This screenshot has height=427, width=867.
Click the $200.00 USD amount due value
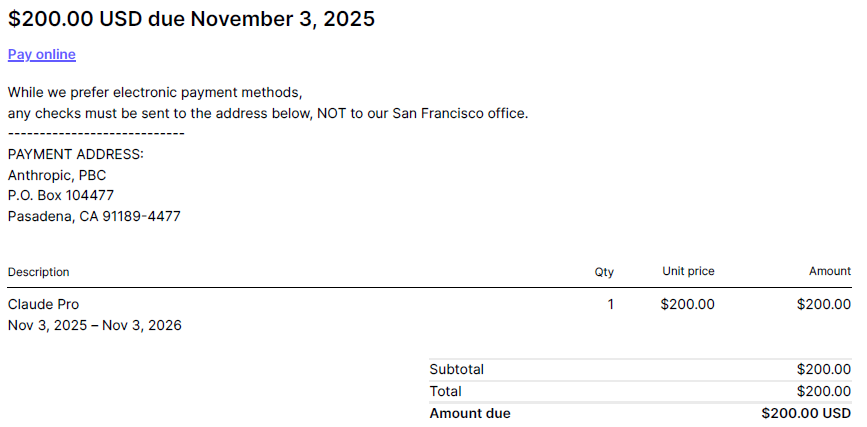[x=805, y=413]
